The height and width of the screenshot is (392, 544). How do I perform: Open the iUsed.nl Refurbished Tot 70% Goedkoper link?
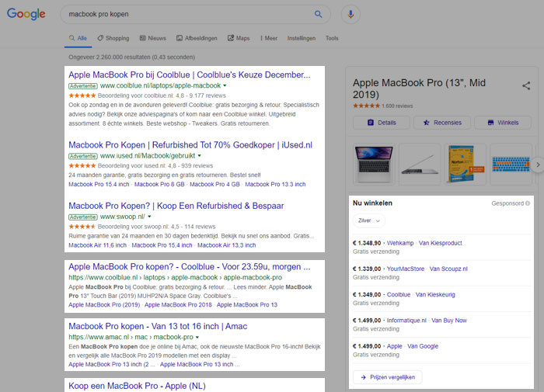pyautogui.click(x=190, y=145)
